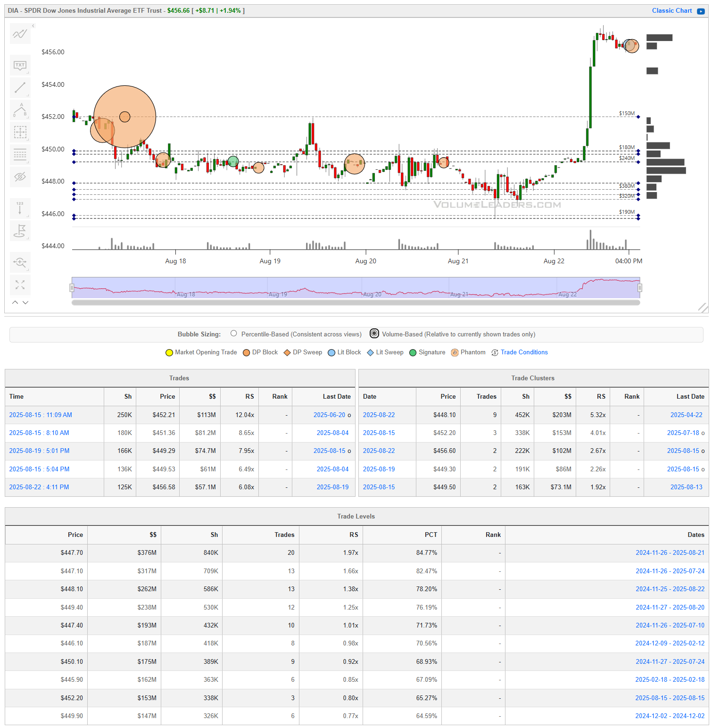Open the indicators line-chart tool

click(x=20, y=34)
